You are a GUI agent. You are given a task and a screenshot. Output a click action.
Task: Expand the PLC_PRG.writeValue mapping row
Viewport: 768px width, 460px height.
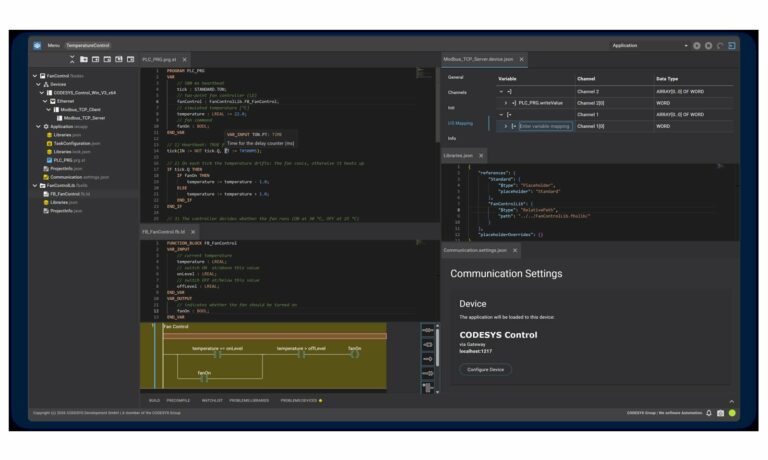coord(506,103)
